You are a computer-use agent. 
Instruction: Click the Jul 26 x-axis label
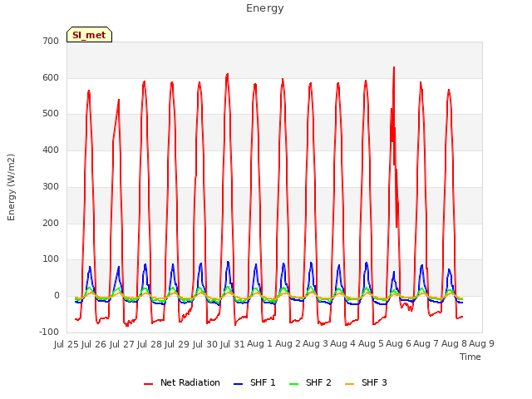(x=94, y=344)
